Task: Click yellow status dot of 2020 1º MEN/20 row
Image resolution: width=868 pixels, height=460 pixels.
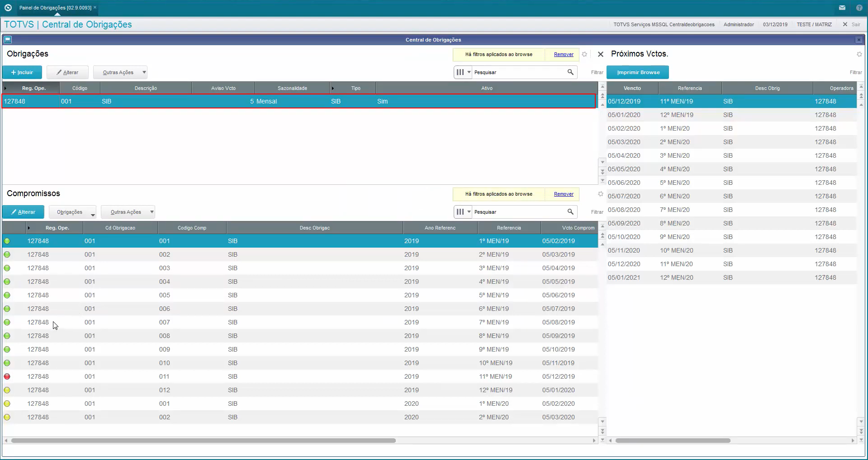Action: (x=7, y=404)
